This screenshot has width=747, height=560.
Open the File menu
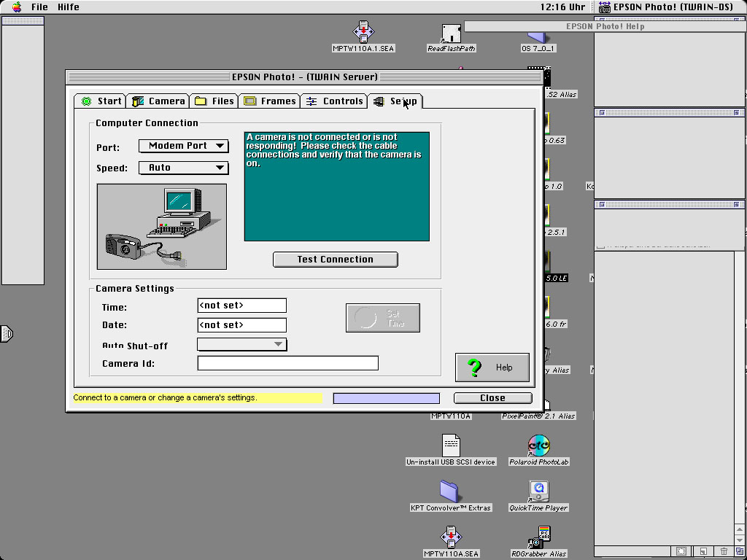(39, 7)
